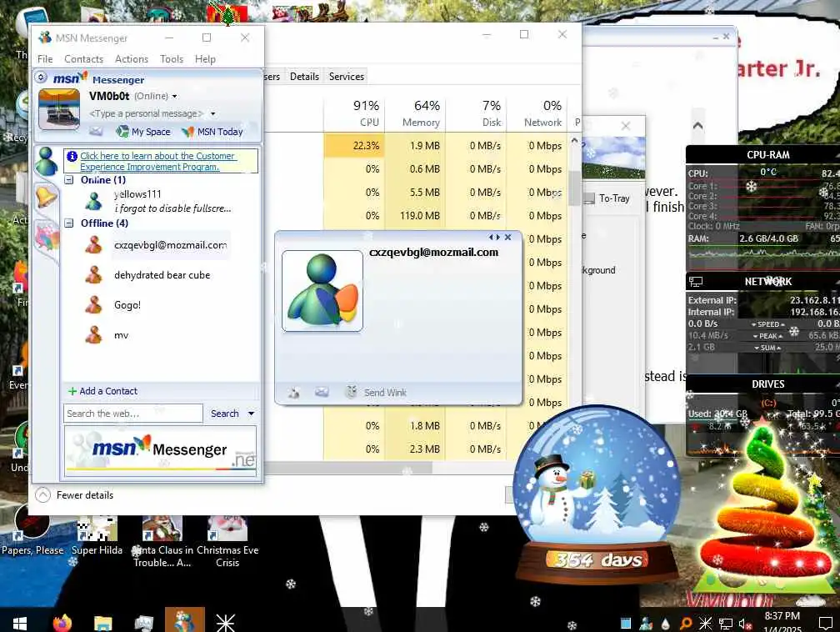Click the VM0b0t display picture
Viewport: 840px width, 632px height.
click(x=59, y=110)
